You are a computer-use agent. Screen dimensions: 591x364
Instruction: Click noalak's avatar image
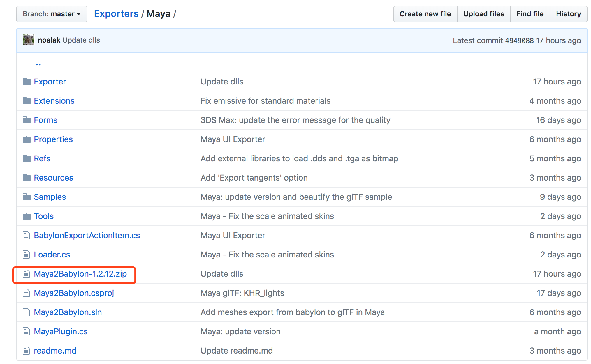click(x=29, y=40)
